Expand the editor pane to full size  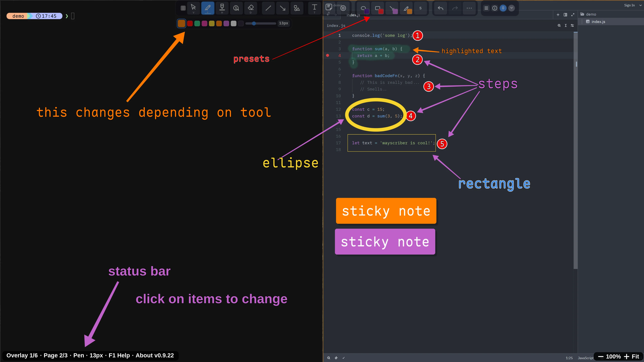point(573,15)
